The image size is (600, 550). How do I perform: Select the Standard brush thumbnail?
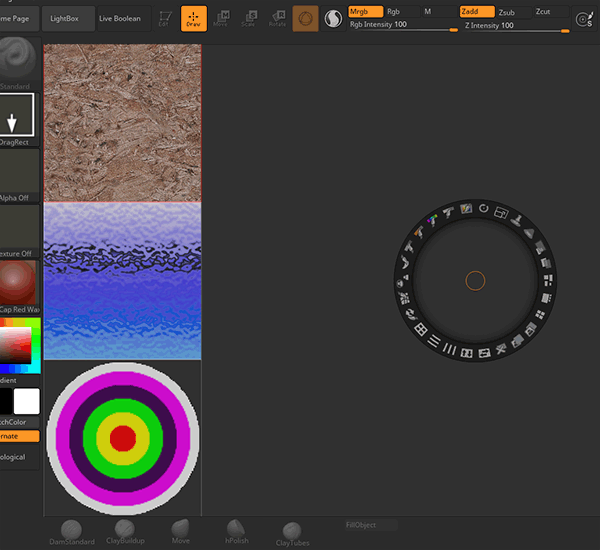click(18, 58)
